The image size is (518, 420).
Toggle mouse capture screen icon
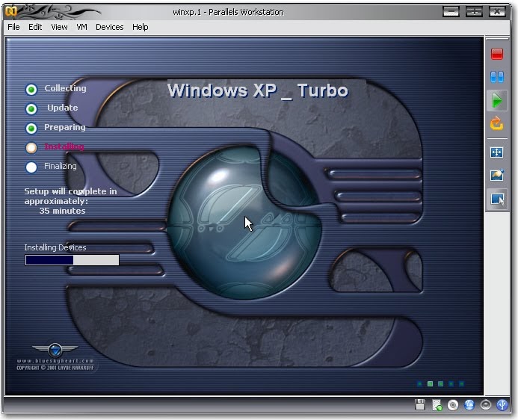497,199
